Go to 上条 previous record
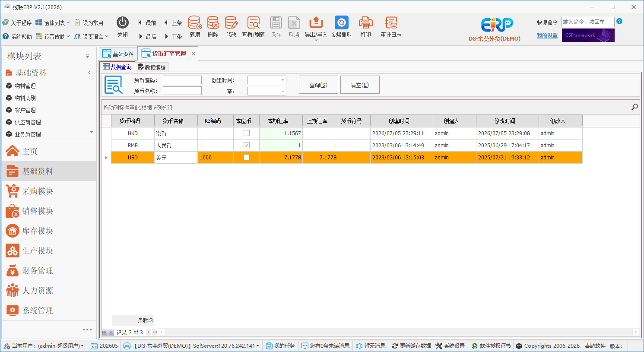The height and width of the screenshot is (352, 644). (173, 23)
